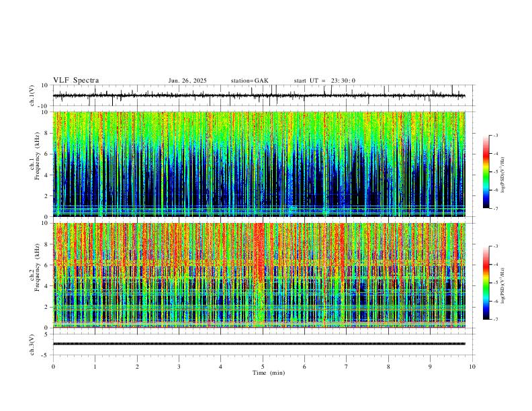The height and width of the screenshot is (411, 532).
Task: Click the "8" kHz tick of ch.2 spectrogram
Action: click(x=47, y=244)
